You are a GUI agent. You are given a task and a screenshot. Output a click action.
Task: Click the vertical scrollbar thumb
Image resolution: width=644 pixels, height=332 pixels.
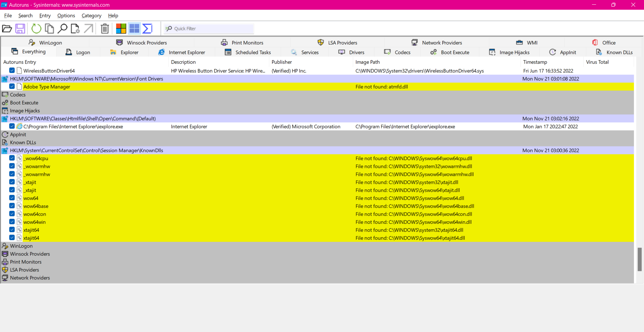(x=640, y=259)
